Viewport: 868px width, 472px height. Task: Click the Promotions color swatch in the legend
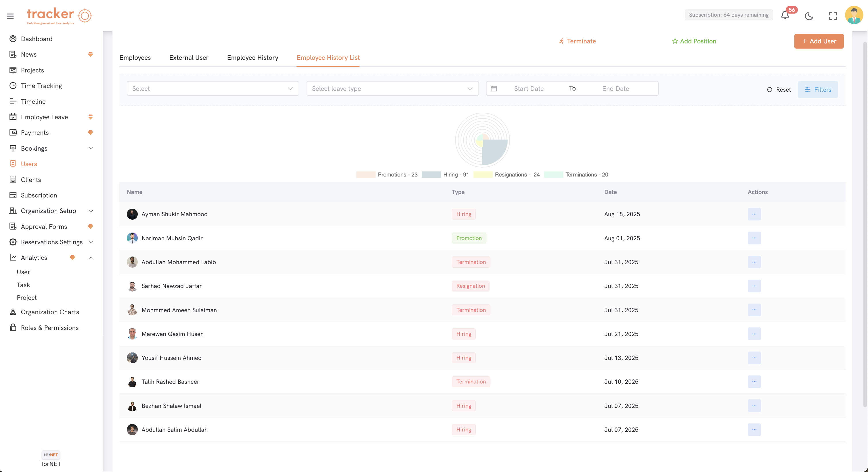click(366, 175)
